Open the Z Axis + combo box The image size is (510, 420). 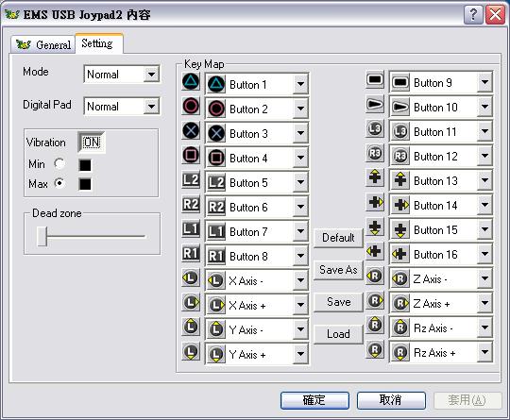pos(441,303)
